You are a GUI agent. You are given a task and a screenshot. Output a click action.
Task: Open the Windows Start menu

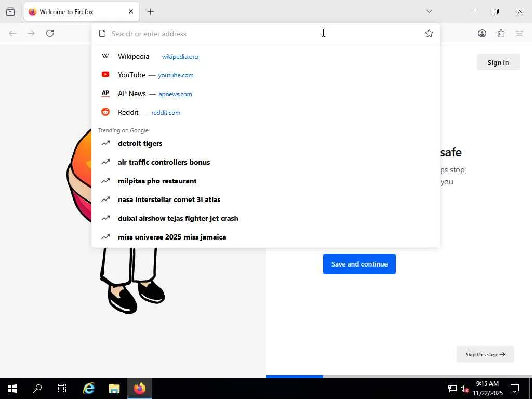pos(12,389)
